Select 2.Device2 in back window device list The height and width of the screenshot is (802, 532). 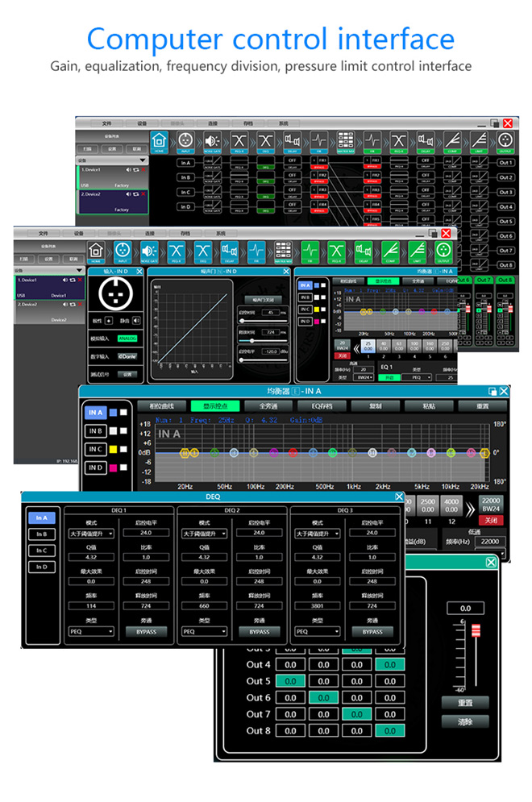(x=113, y=202)
